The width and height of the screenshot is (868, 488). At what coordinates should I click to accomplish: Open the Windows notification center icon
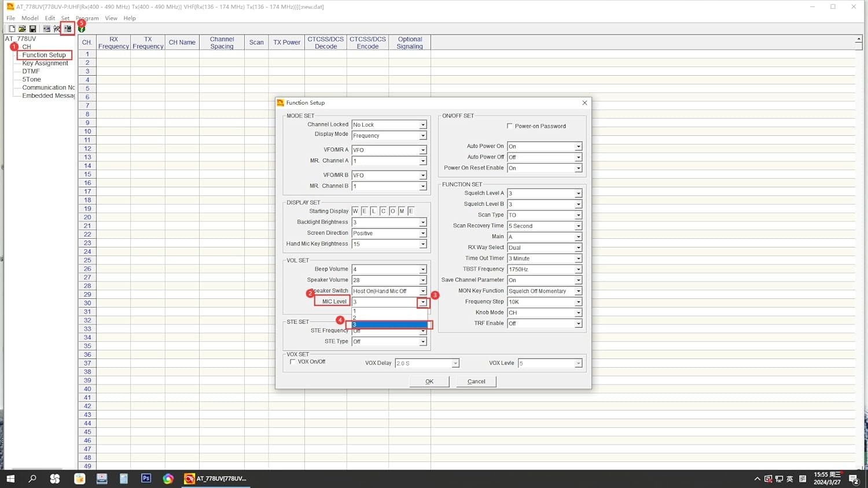click(854, 479)
